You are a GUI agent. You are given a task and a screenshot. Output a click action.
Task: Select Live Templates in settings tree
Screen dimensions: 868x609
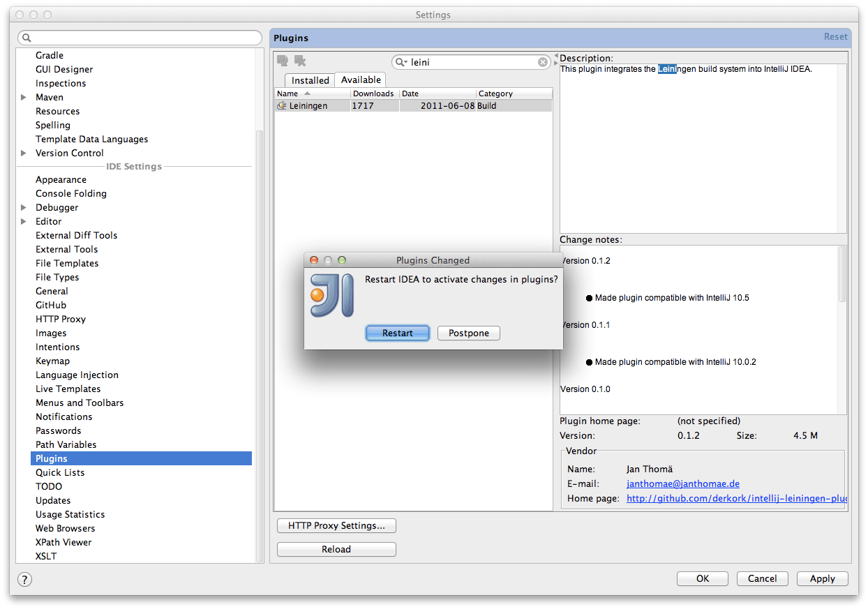pos(68,389)
